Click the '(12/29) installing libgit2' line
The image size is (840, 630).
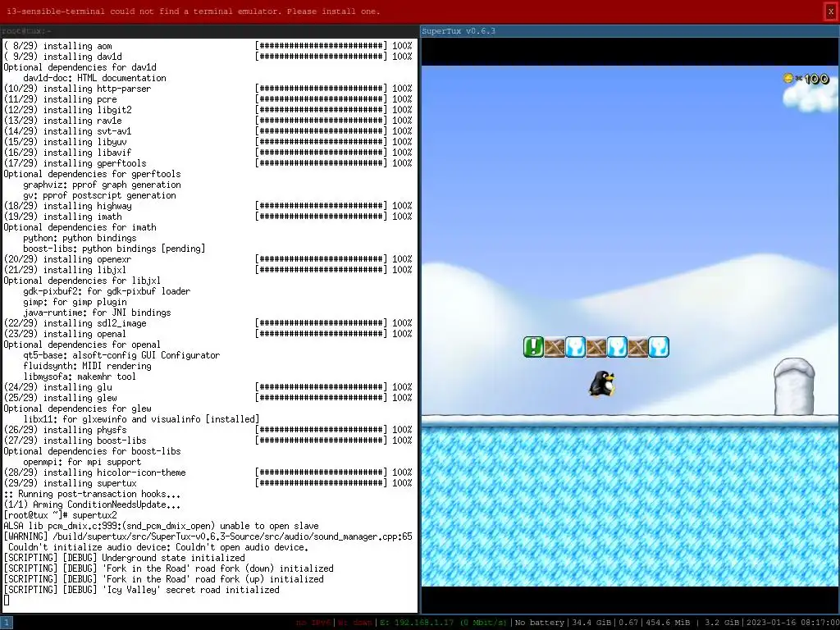[x=67, y=109]
